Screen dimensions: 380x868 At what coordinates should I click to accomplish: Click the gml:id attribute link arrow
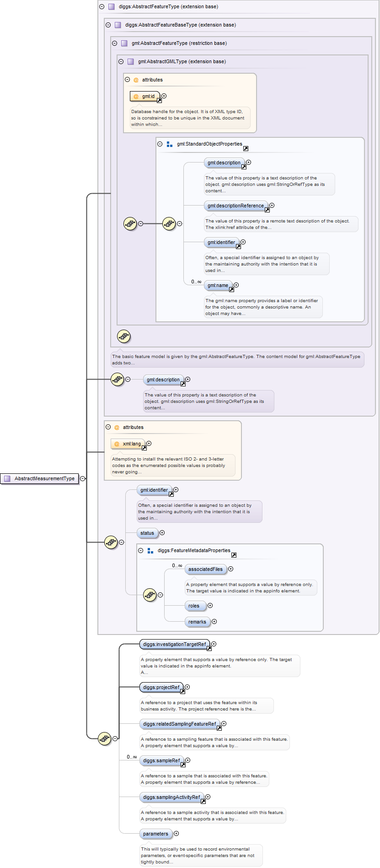pyautogui.click(x=159, y=100)
